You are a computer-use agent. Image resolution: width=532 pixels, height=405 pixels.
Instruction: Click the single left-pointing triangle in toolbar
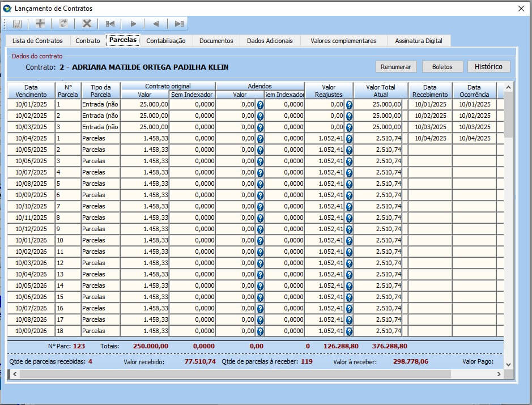coord(156,24)
